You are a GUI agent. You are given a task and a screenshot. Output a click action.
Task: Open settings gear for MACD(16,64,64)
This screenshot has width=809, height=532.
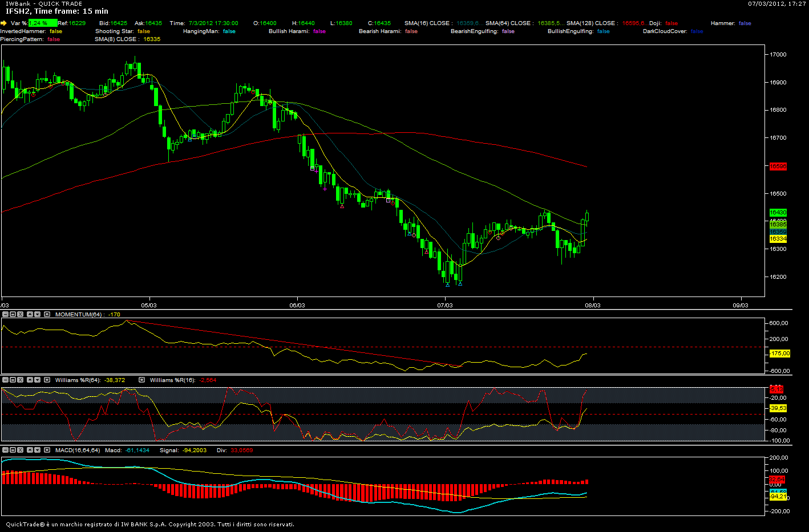pos(47,450)
